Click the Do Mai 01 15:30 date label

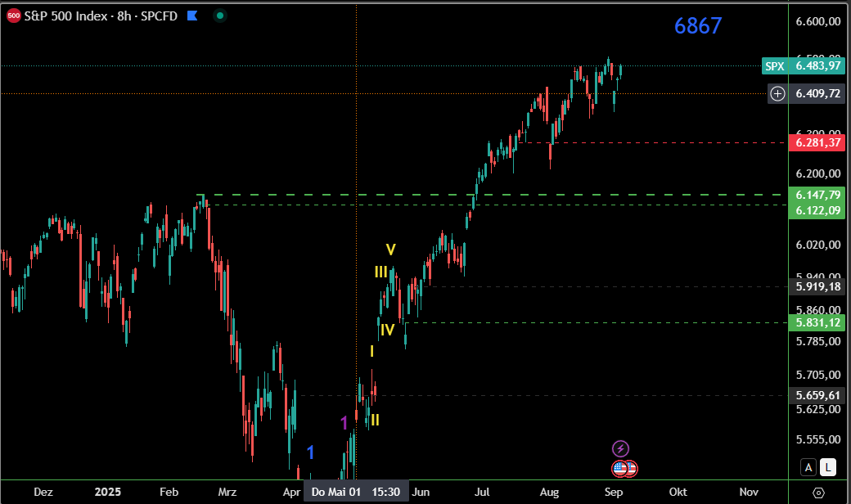click(x=355, y=493)
